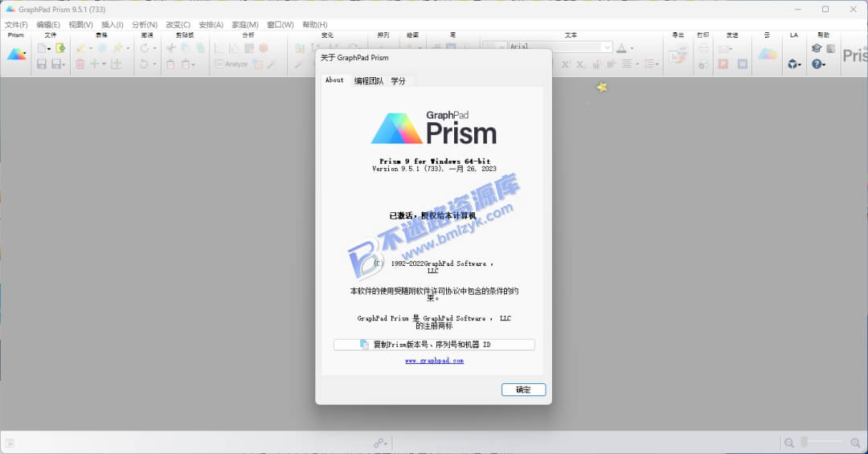Expand the LA cube dropdown arrow
The width and height of the screenshot is (868, 454).
[x=799, y=65]
